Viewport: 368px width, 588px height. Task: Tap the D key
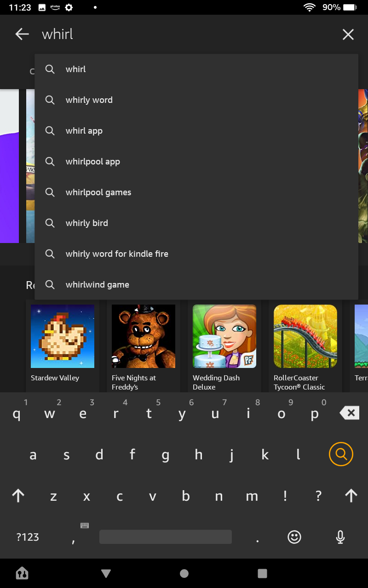[x=99, y=455]
